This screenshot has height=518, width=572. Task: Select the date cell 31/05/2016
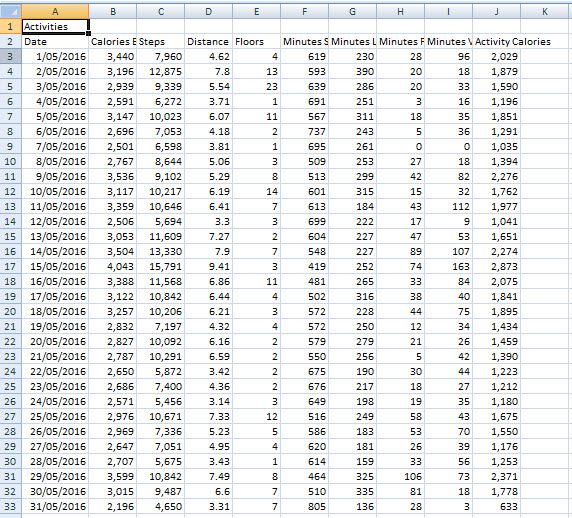pos(55,506)
